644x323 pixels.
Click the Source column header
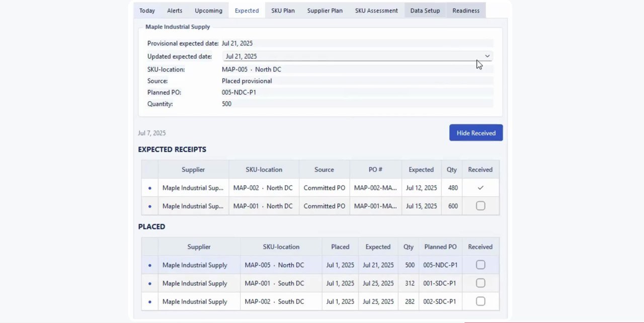coord(324,170)
